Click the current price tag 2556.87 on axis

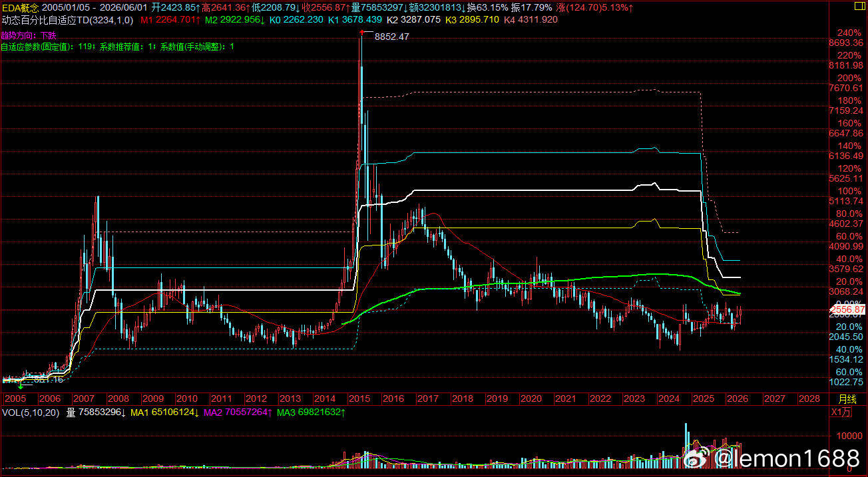(847, 310)
